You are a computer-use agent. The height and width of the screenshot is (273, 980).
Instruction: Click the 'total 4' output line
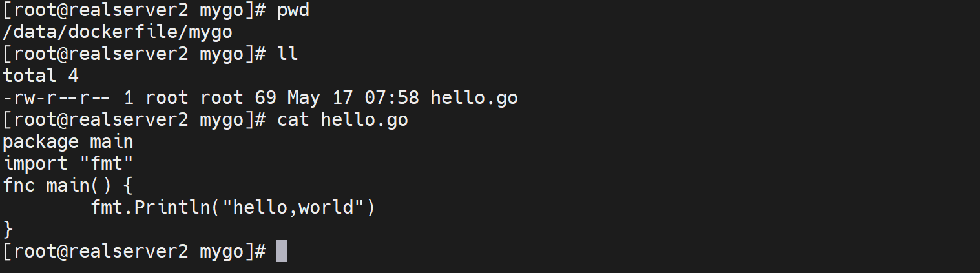41,76
